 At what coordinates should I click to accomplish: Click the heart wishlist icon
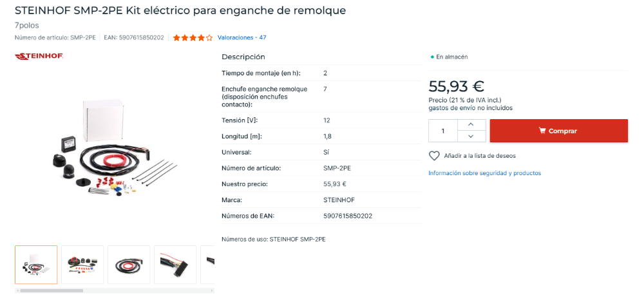(x=434, y=156)
